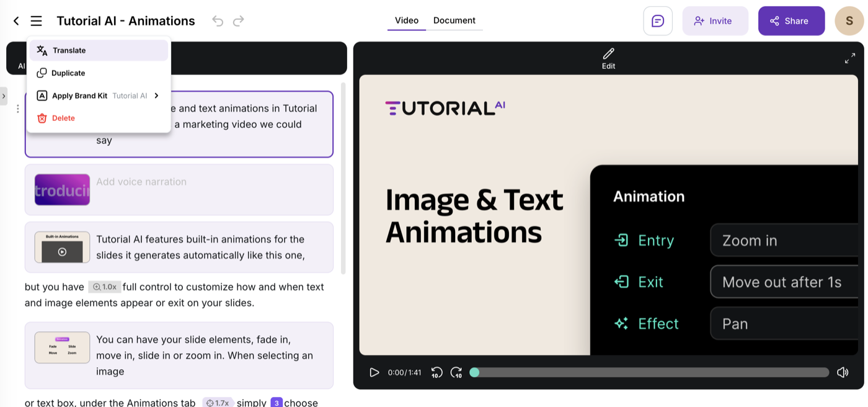Open the Fade Slide Move Zoom thumbnail
868x407 pixels.
[62, 347]
